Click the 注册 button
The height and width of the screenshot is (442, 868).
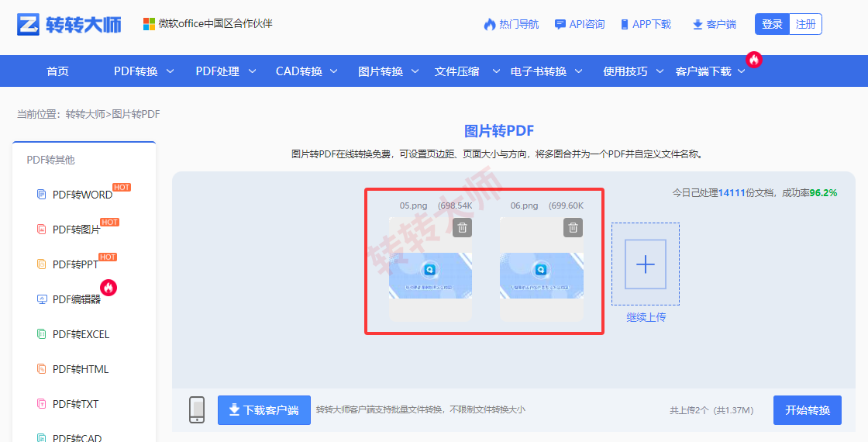point(805,24)
